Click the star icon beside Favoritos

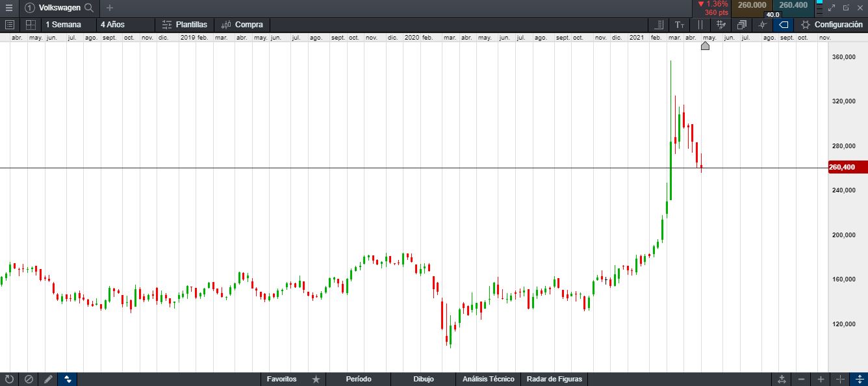click(316, 379)
